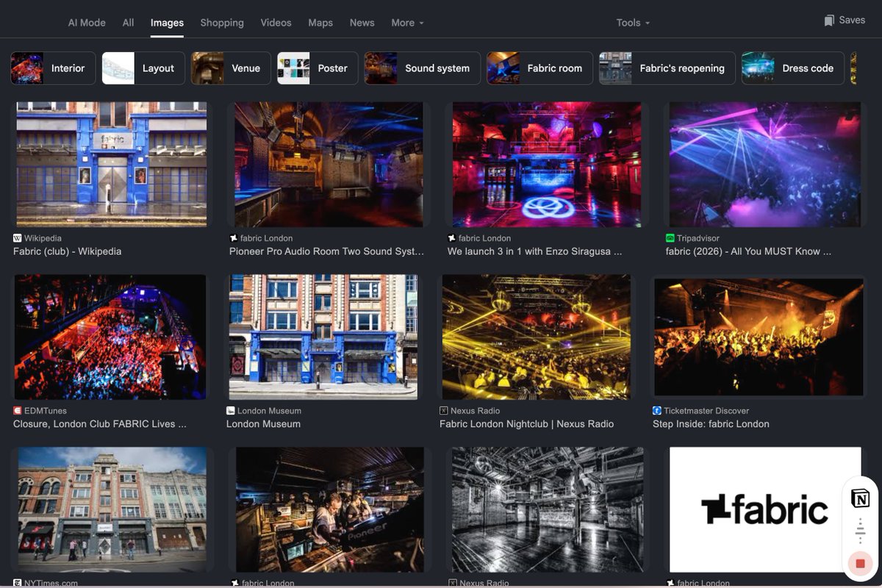Switch to Shopping tab
This screenshot has height=588, width=882.
click(222, 23)
